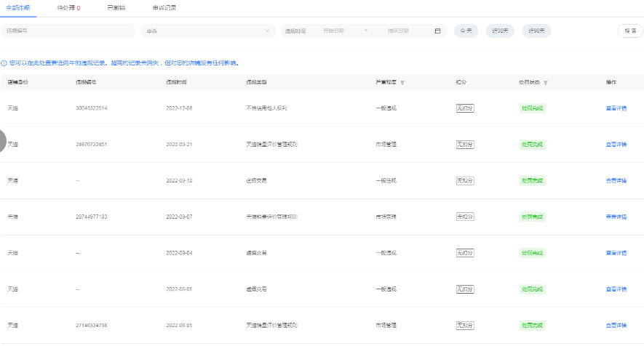View details for the 2022-09-10 row
The width and height of the screenshot is (644, 346).
(616, 180)
